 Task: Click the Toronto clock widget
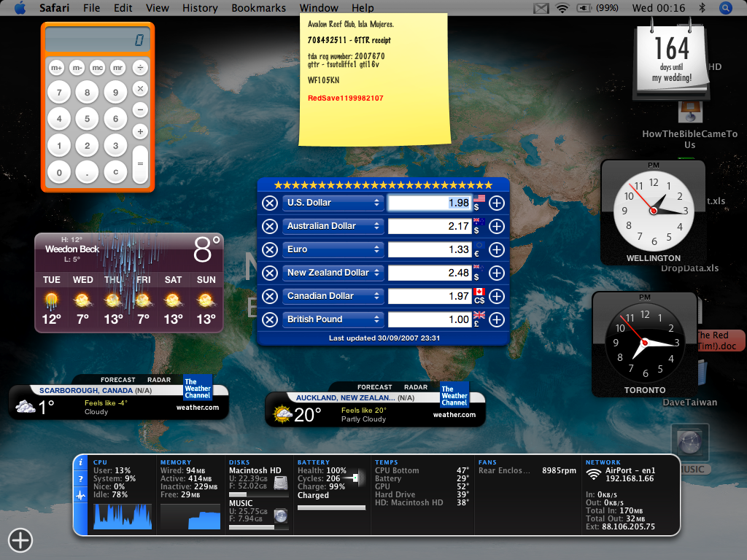tap(645, 344)
